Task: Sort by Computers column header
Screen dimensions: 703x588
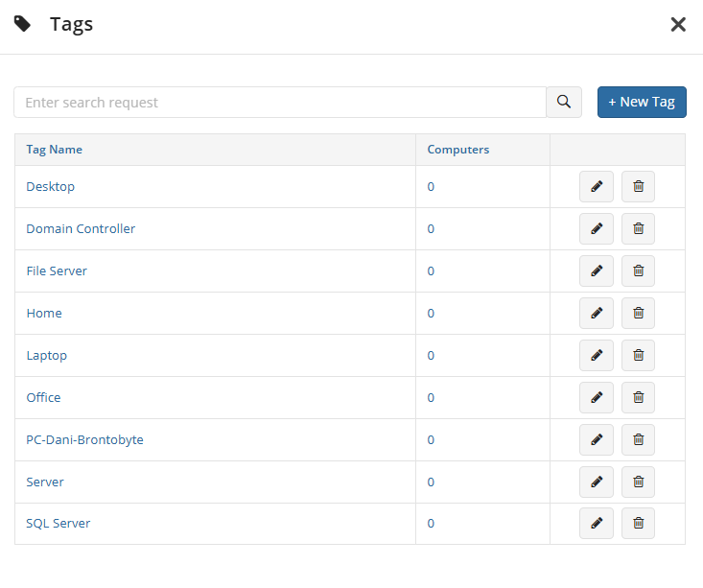Action: [x=458, y=150]
